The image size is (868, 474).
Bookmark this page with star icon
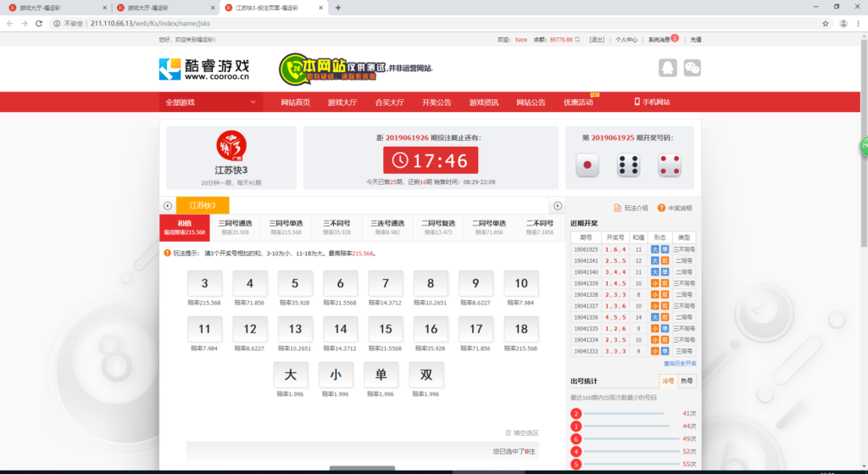pyautogui.click(x=826, y=23)
